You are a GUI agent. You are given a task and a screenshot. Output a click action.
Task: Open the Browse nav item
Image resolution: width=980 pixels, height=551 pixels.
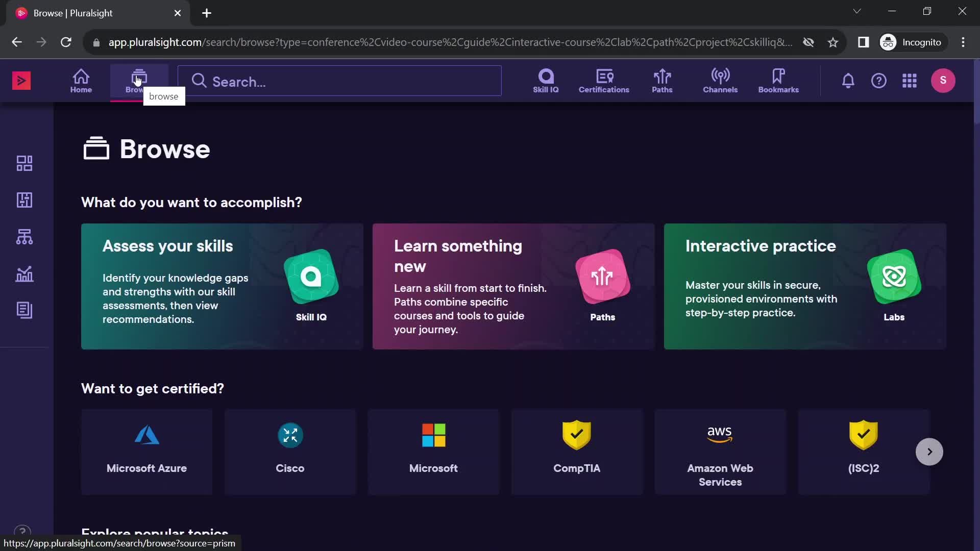[x=139, y=81]
